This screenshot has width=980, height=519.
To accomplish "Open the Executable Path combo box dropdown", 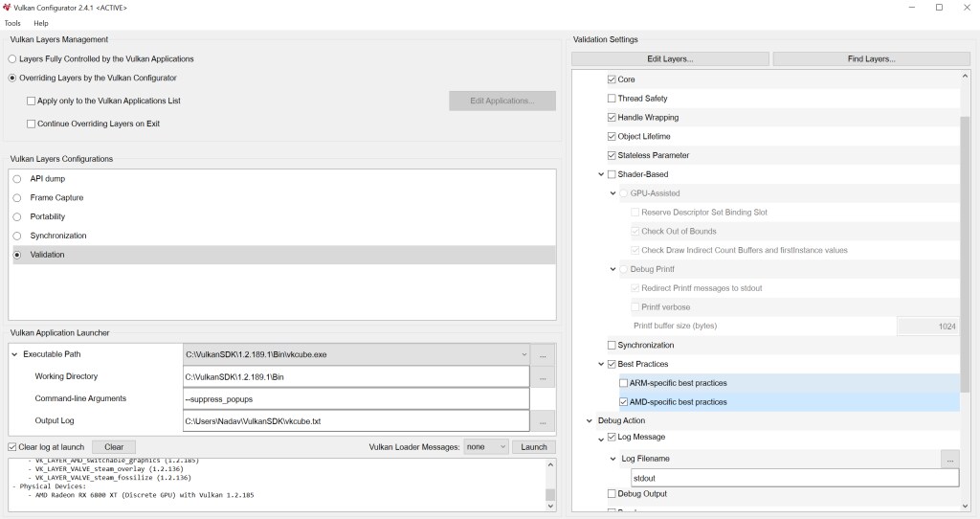I will (x=523, y=354).
